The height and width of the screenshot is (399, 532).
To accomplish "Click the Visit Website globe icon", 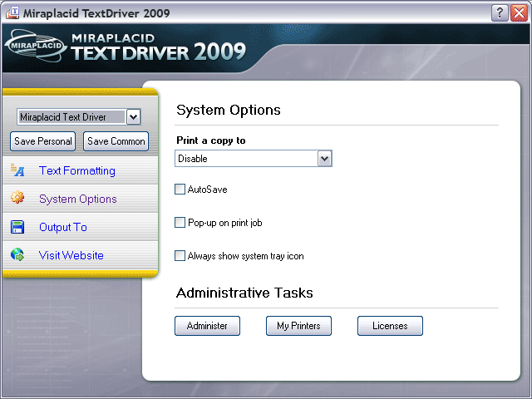I will (x=17, y=254).
